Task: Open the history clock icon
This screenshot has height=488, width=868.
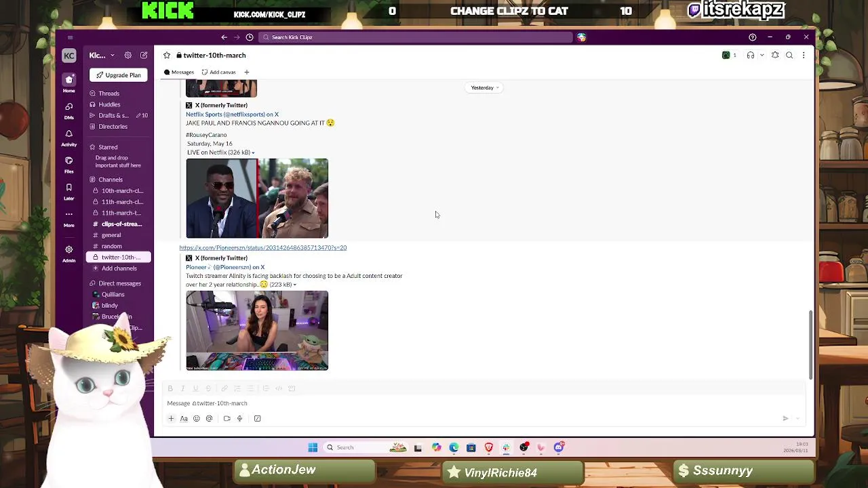Action: (x=250, y=37)
